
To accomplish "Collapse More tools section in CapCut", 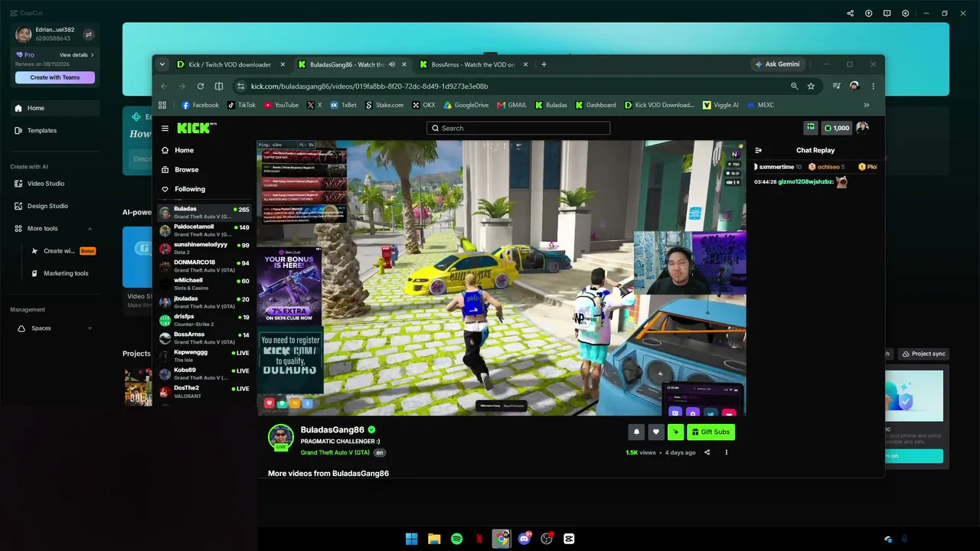I will click(x=90, y=229).
